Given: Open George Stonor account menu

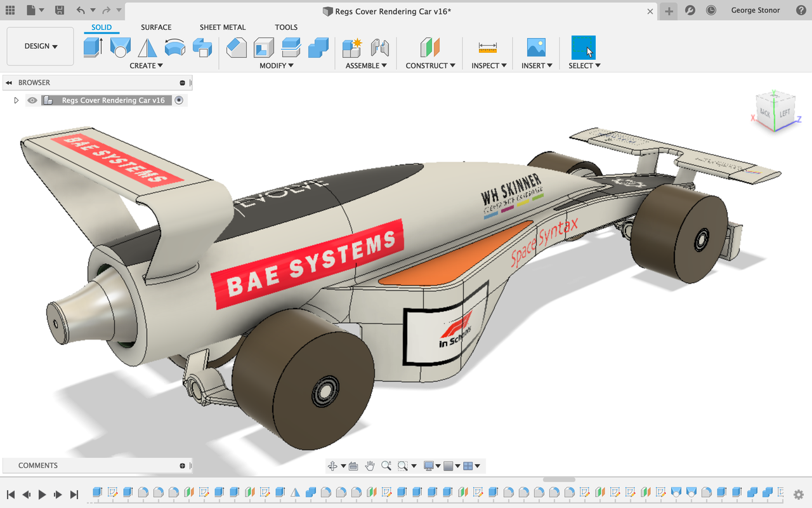Looking at the screenshot, I should coord(756,11).
